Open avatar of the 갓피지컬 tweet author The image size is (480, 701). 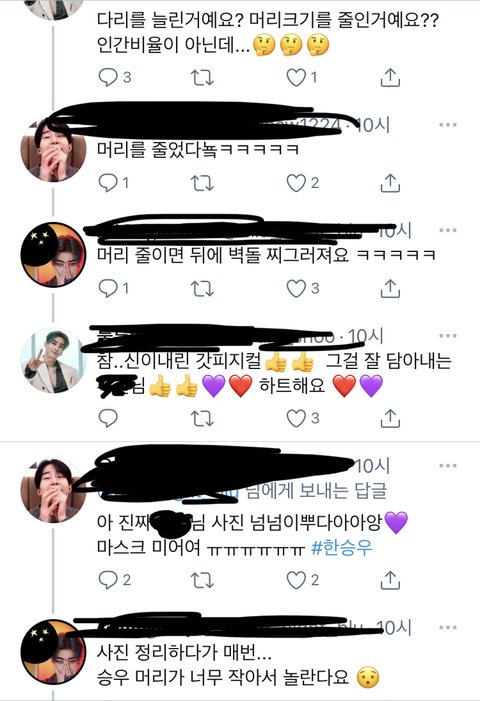pyautogui.click(x=53, y=360)
